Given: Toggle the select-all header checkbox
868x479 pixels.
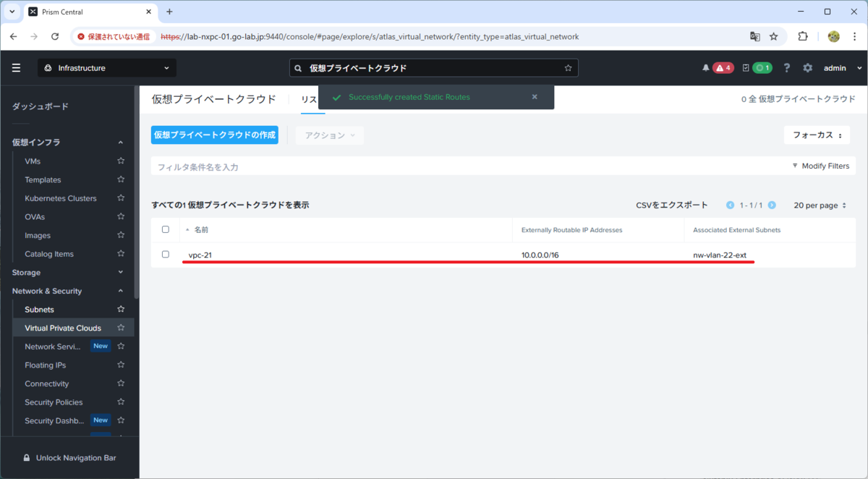Looking at the screenshot, I should [166, 229].
